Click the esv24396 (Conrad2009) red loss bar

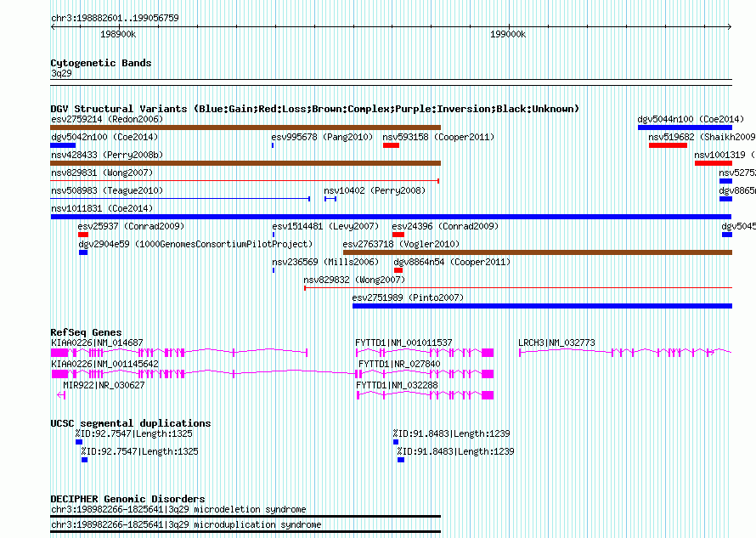click(398, 235)
